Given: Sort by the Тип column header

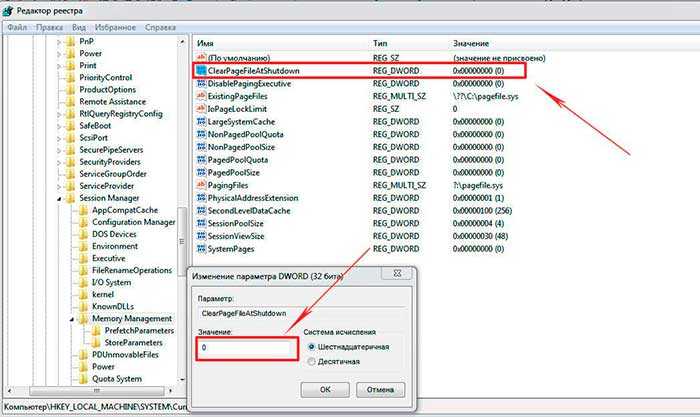Looking at the screenshot, I should (380, 43).
